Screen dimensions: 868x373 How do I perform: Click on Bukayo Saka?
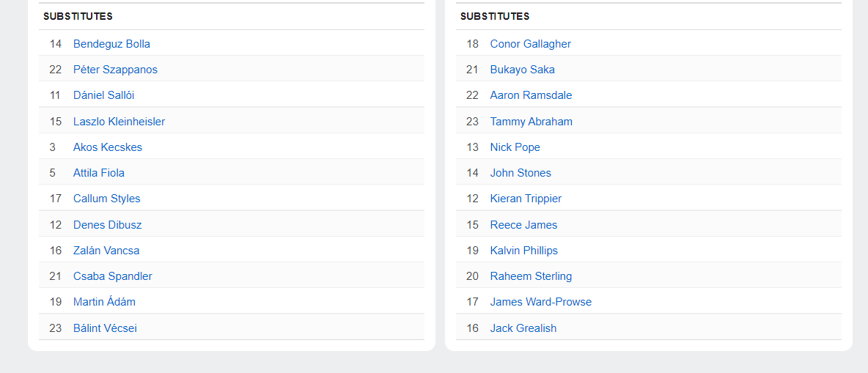[x=522, y=70]
